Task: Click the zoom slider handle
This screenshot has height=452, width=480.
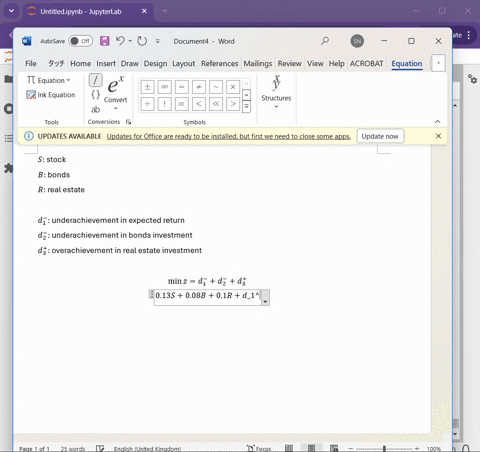Action: [x=384, y=448]
